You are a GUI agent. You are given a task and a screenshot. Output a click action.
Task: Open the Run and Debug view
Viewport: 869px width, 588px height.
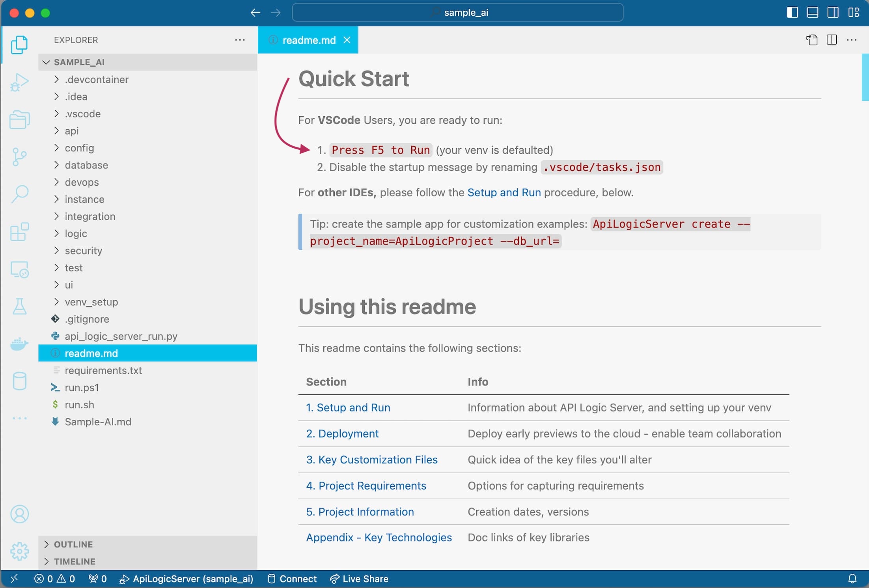click(x=19, y=82)
